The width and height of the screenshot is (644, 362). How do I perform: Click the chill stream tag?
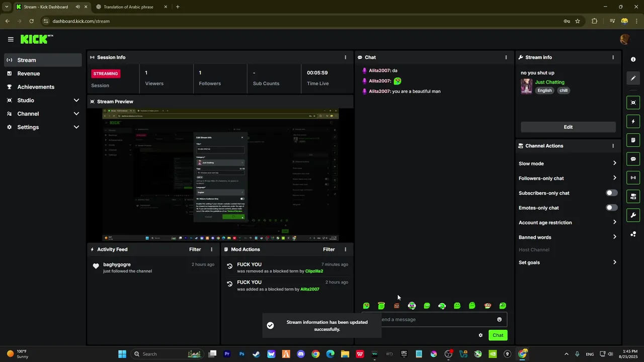[x=563, y=90]
